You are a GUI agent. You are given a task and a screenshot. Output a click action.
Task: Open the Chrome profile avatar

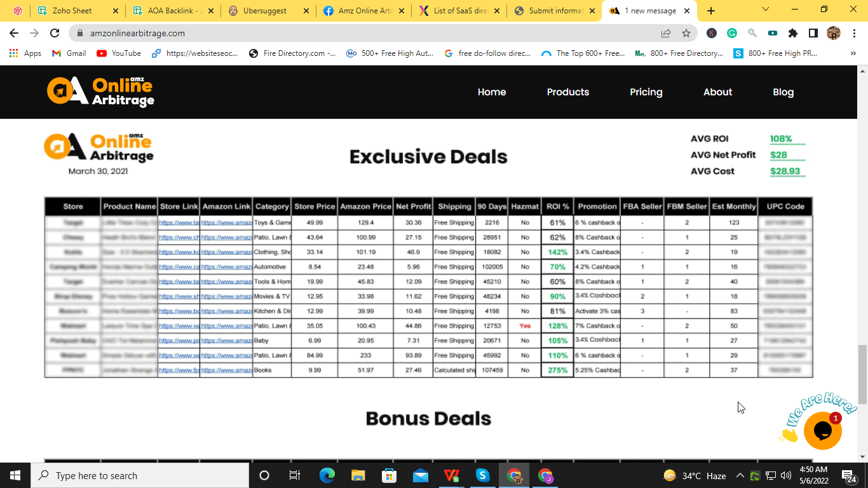pos(834,33)
